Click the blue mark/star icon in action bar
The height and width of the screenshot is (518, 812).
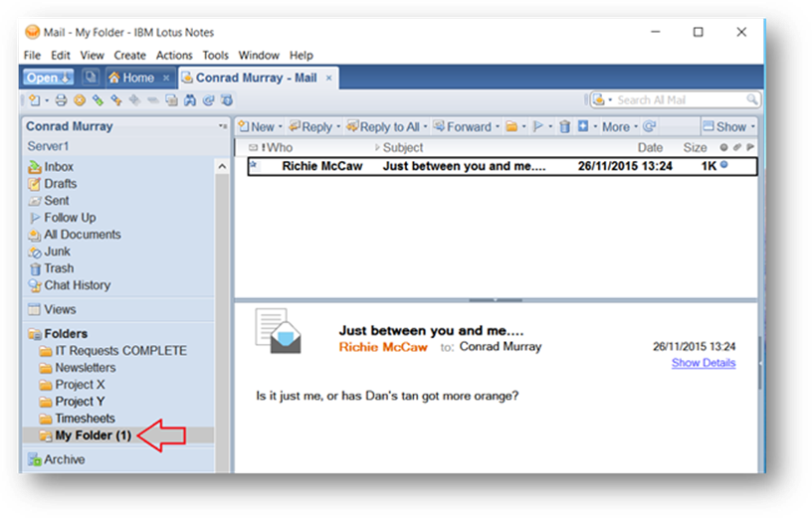(583, 126)
